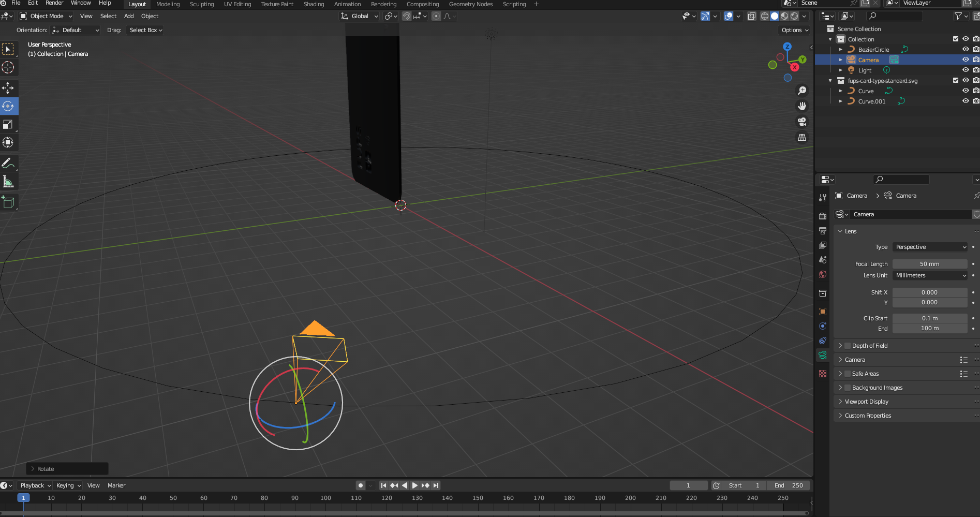The image size is (980, 517).
Task: Play the animation forward
Action: (415, 485)
